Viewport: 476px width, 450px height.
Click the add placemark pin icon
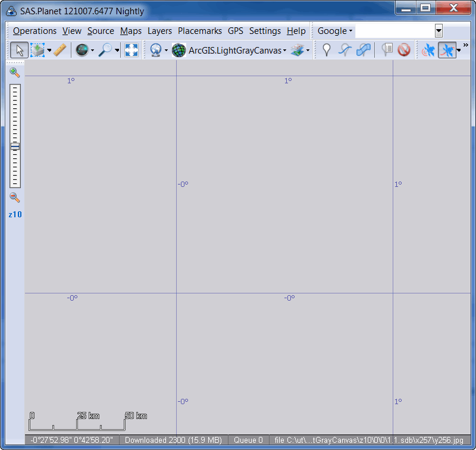326,51
